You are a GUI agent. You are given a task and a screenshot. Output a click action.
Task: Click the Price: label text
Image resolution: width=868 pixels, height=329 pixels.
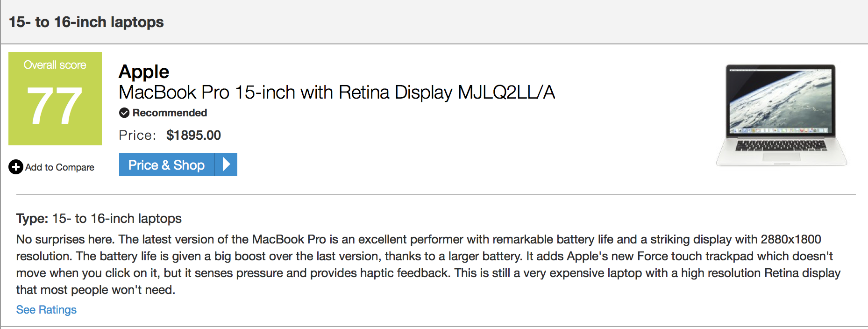click(137, 135)
